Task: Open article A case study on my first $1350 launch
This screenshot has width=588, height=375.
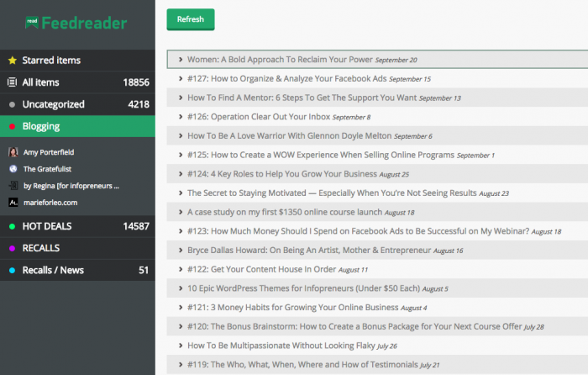Action: tap(285, 212)
